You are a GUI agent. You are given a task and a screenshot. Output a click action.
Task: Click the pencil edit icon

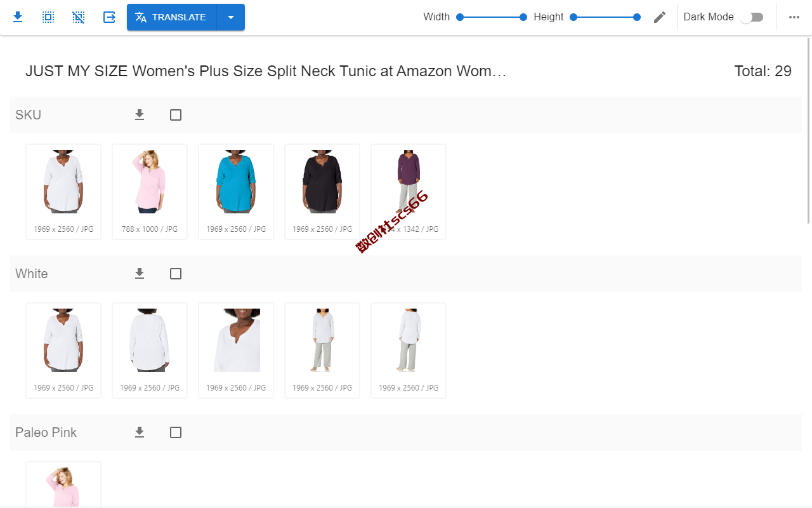tap(660, 17)
